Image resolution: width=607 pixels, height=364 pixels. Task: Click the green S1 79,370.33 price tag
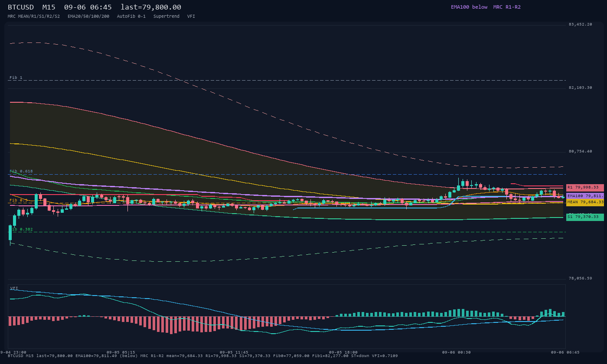click(x=585, y=217)
